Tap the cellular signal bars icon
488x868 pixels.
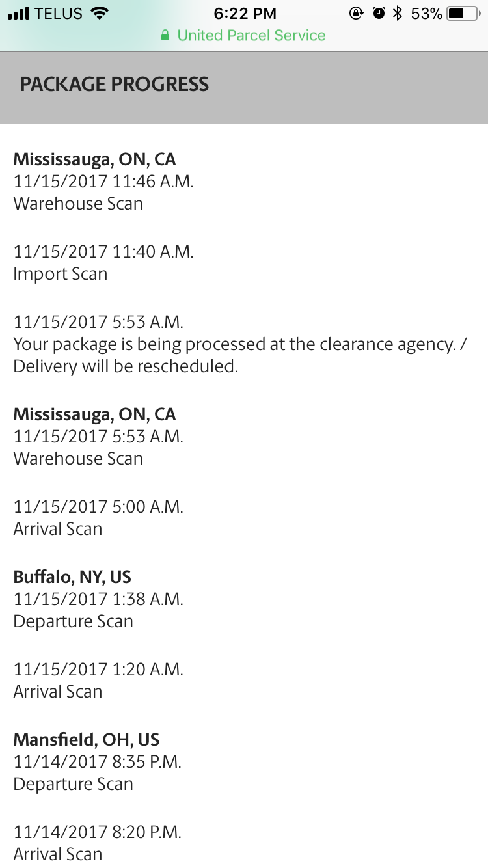(x=20, y=13)
